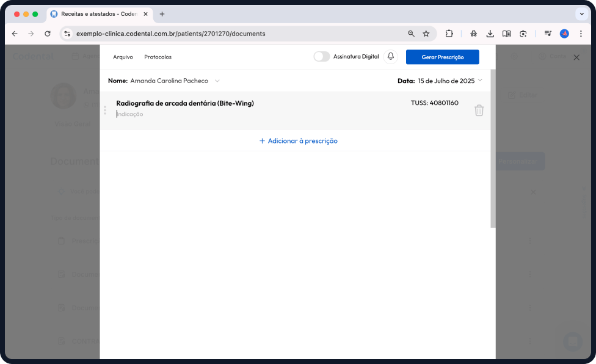Screen dimensions: 596x364
Task: Open the Chrome downloads icon
Action: click(x=490, y=34)
